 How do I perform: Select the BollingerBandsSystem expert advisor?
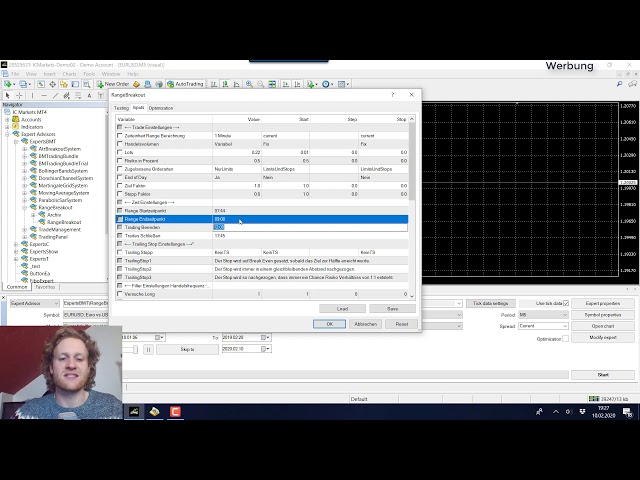click(x=62, y=170)
